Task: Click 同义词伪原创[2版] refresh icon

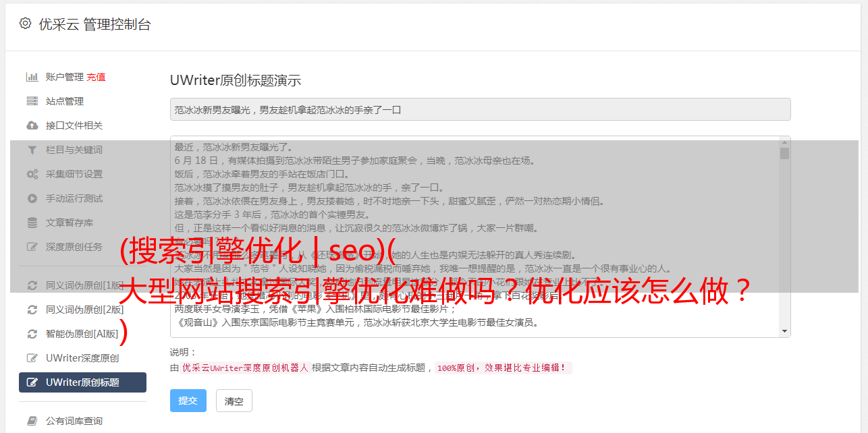Action: coord(32,310)
